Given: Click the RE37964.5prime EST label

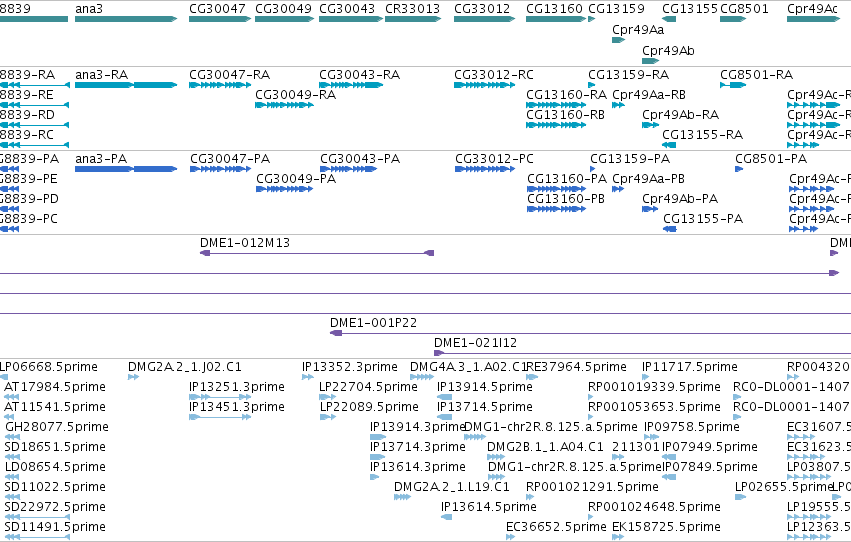Looking at the screenshot, I should (576, 367).
